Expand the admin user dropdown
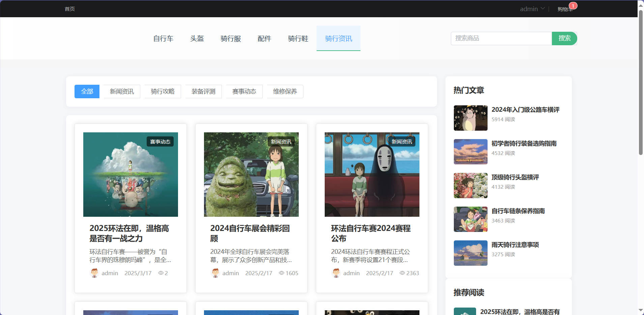 coord(532,9)
